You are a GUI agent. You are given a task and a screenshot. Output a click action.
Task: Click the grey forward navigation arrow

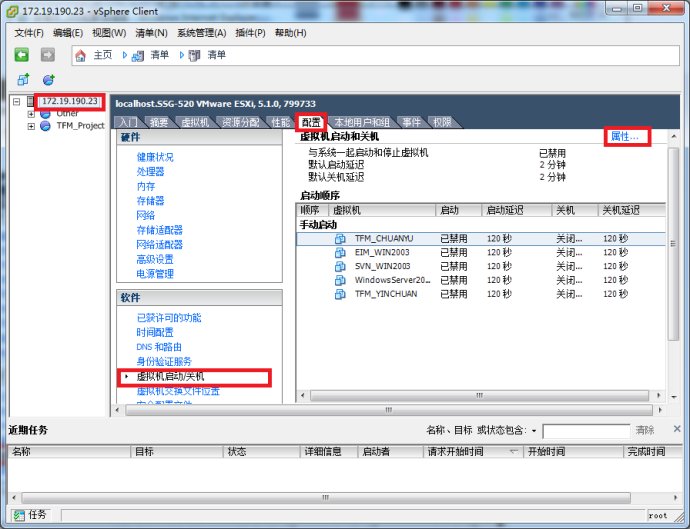[48, 55]
